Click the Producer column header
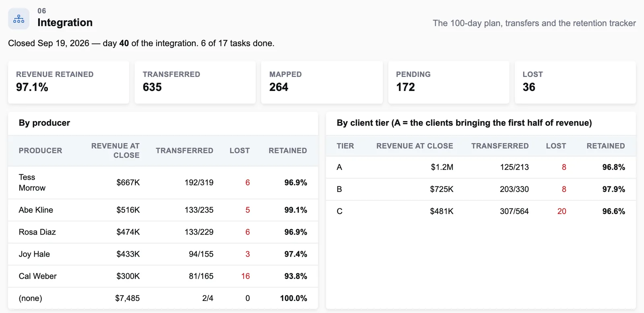The width and height of the screenshot is (644, 313). coord(40,150)
